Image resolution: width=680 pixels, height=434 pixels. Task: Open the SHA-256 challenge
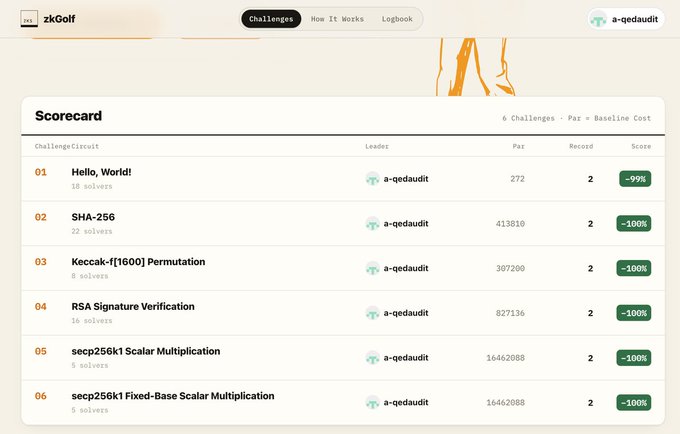[93, 217]
